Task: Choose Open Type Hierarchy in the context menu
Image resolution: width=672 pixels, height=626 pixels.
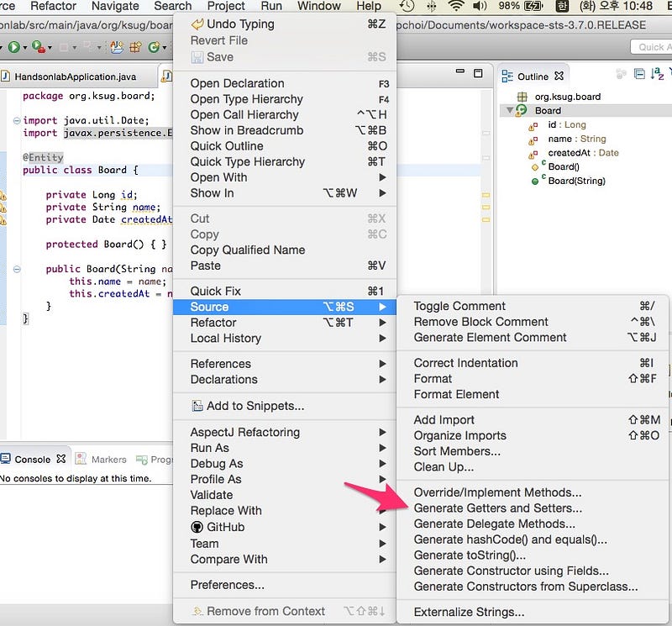Action: coord(285,99)
